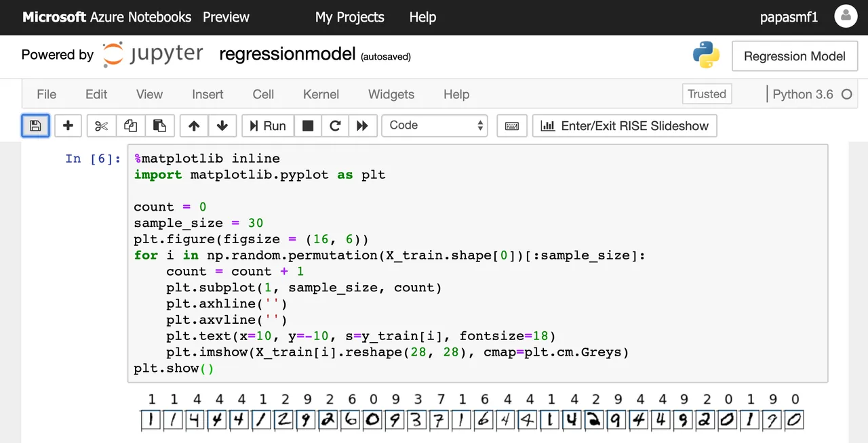Open the Insert menu

pyautogui.click(x=208, y=94)
